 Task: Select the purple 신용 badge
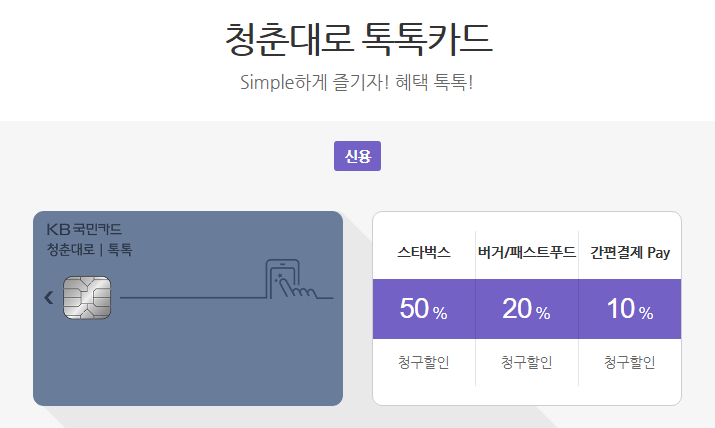357,157
